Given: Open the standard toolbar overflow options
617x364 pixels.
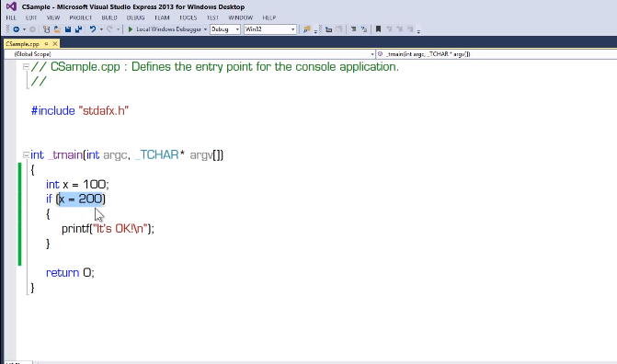Looking at the screenshot, I should point(315,31).
